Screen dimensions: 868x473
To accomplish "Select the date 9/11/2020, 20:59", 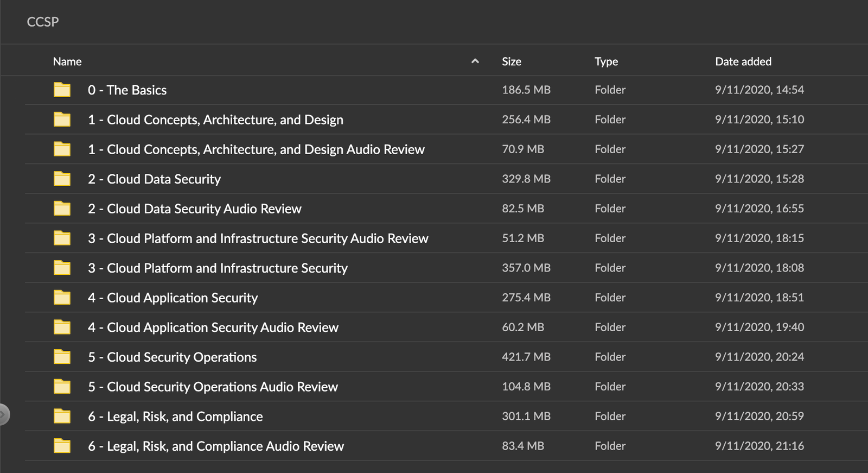I will 759,416.
